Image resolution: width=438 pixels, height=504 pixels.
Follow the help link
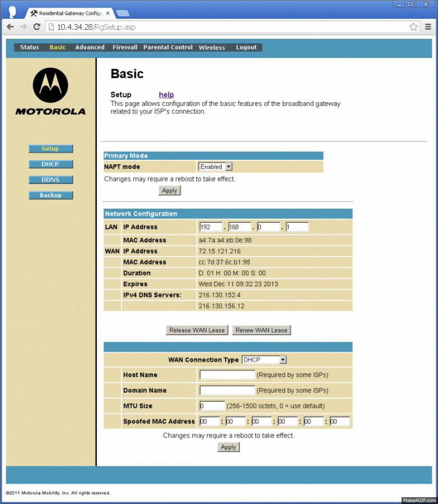pyautogui.click(x=166, y=95)
